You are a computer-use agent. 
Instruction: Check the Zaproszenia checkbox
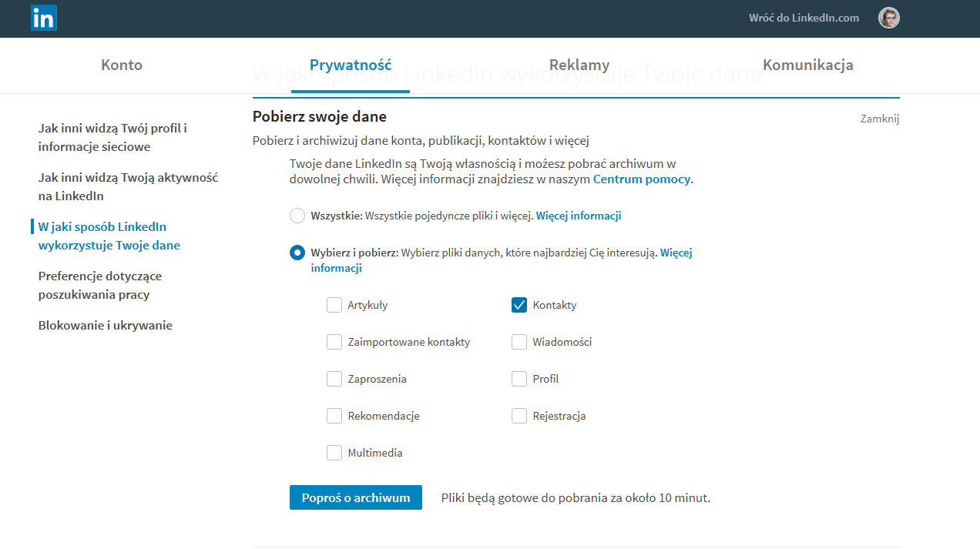(334, 379)
